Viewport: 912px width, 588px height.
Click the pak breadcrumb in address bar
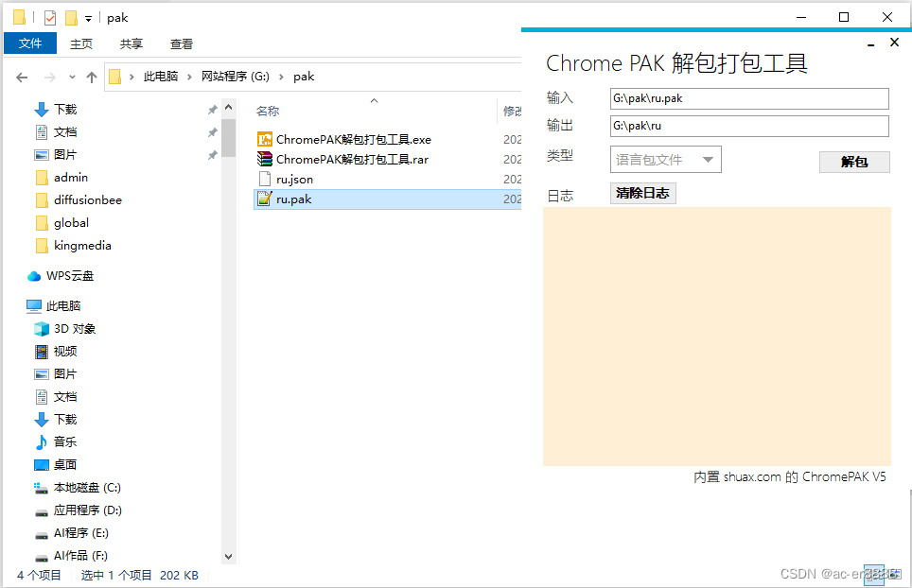pos(304,77)
